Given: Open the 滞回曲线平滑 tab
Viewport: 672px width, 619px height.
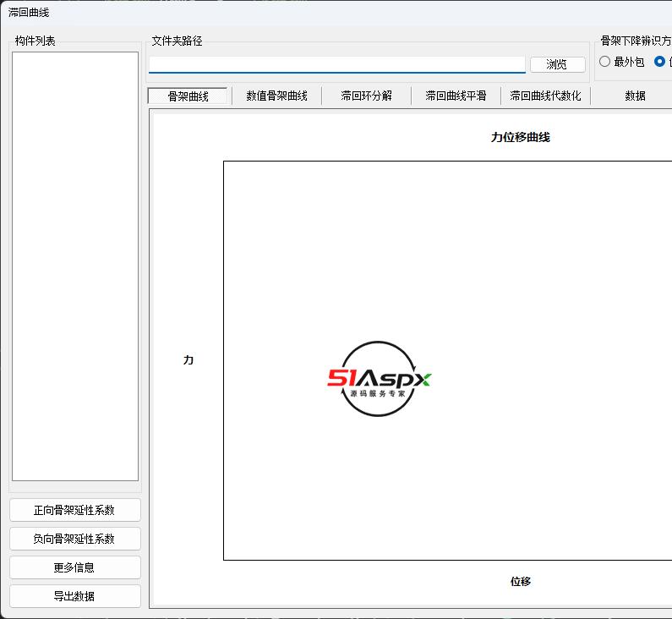Looking at the screenshot, I should (x=456, y=96).
